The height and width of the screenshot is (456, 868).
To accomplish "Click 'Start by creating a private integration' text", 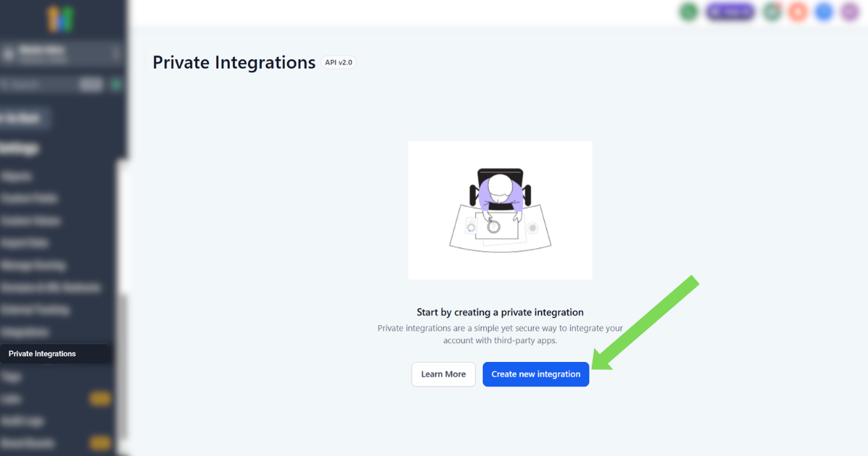I will pos(500,313).
